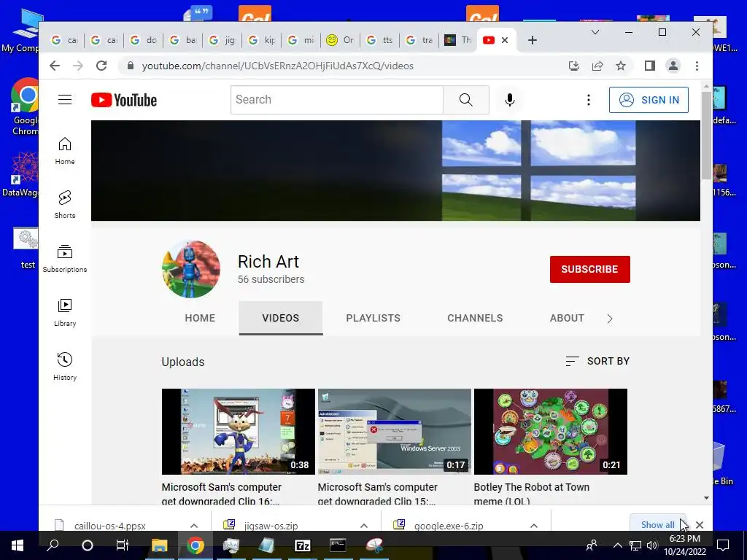
Task: Click the SUBSCRIBE button
Action: tap(589, 270)
